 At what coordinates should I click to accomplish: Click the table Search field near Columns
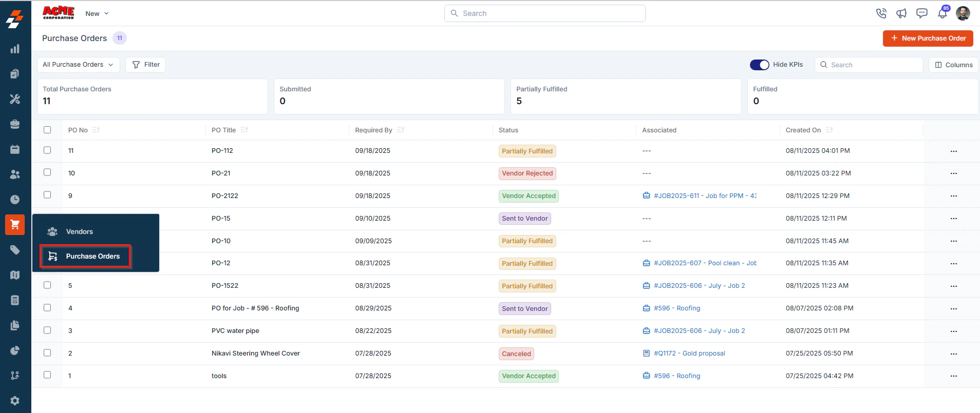(869, 65)
